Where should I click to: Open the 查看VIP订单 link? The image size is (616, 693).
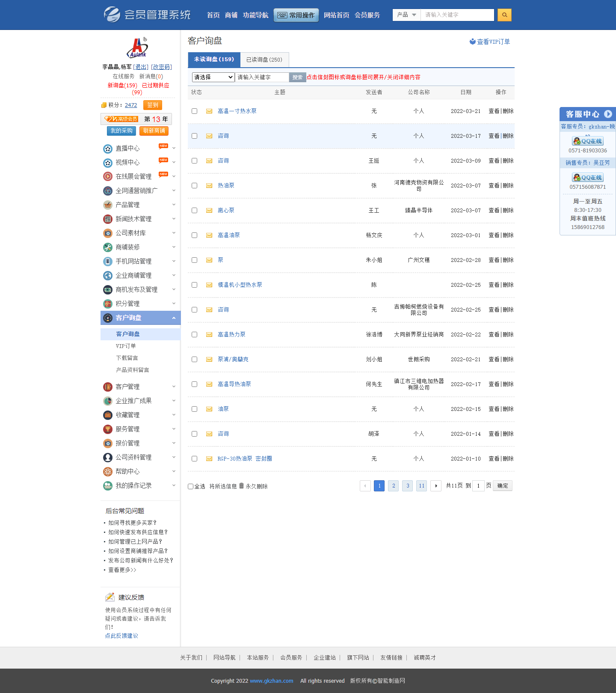tap(490, 42)
